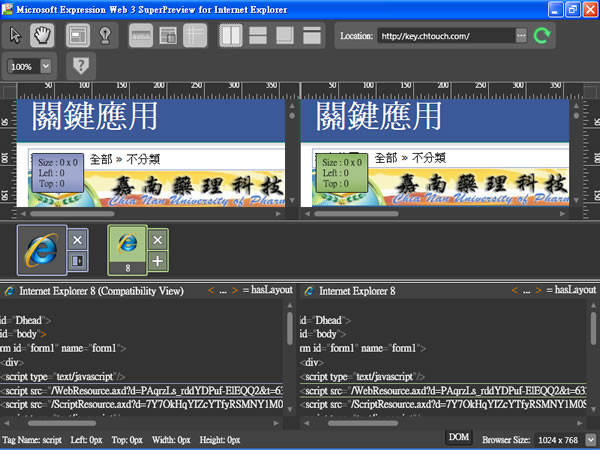Switch to vertical side-by-side split layout
600x450 pixels.
tap(230, 35)
